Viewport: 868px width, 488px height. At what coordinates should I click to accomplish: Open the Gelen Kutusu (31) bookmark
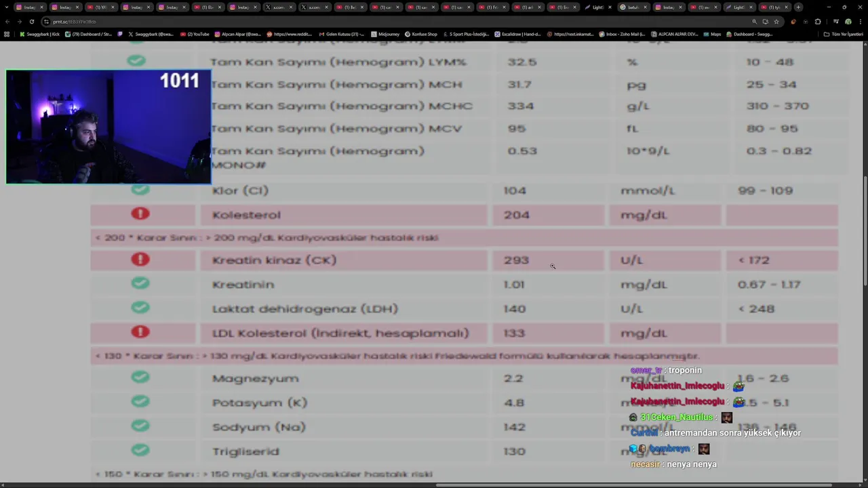(x=342, y=34)
